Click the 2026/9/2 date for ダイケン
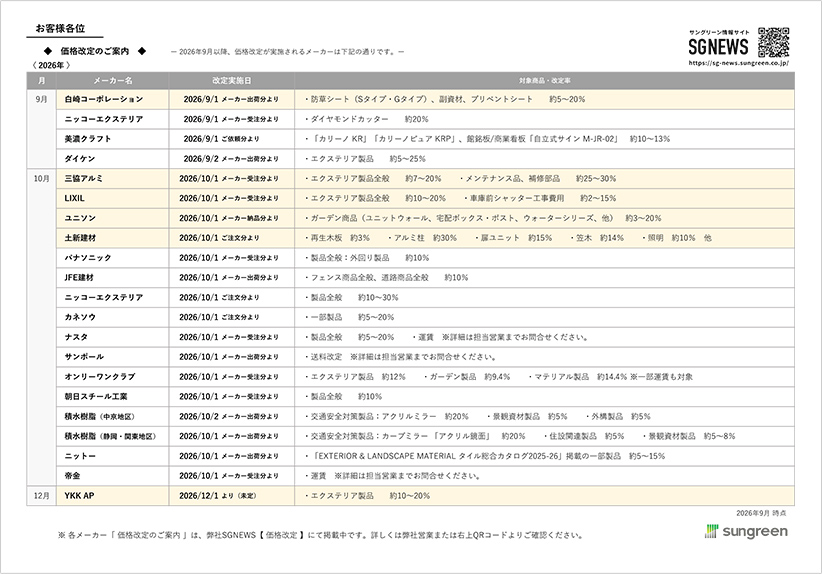 [x=231, y=159]
